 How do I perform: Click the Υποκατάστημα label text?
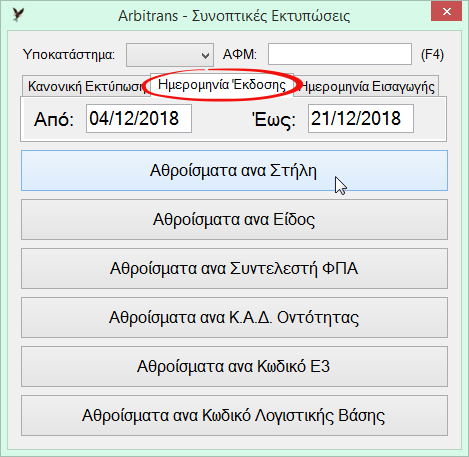(69, 54)
